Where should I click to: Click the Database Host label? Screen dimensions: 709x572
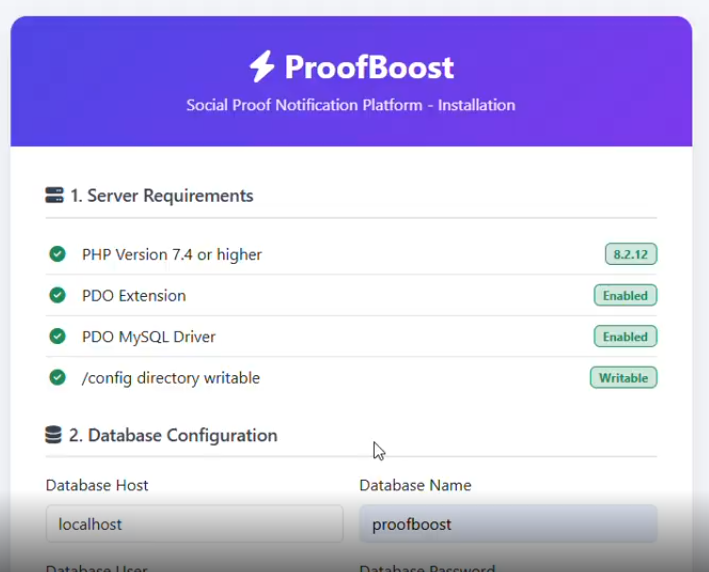tap(97, 485)
